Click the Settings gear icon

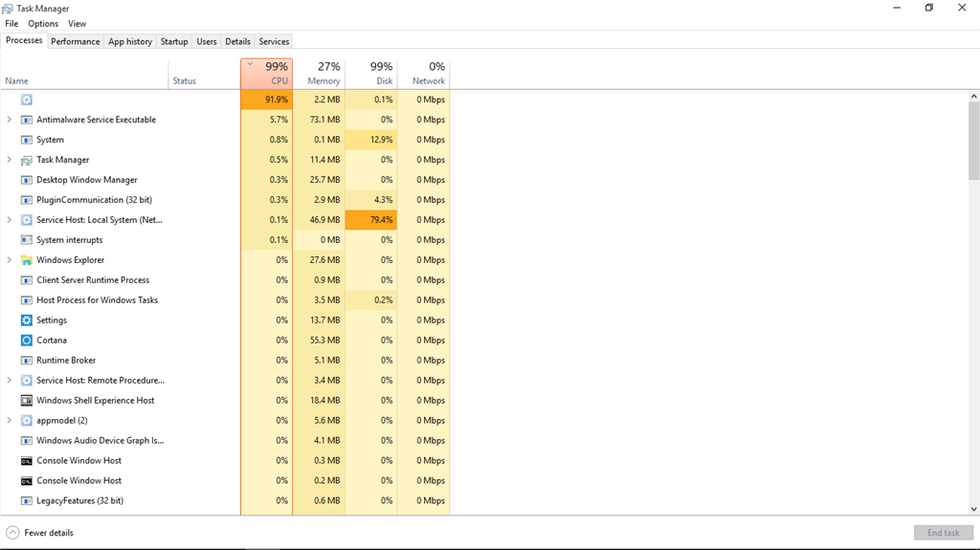click(x=26, y=320)
